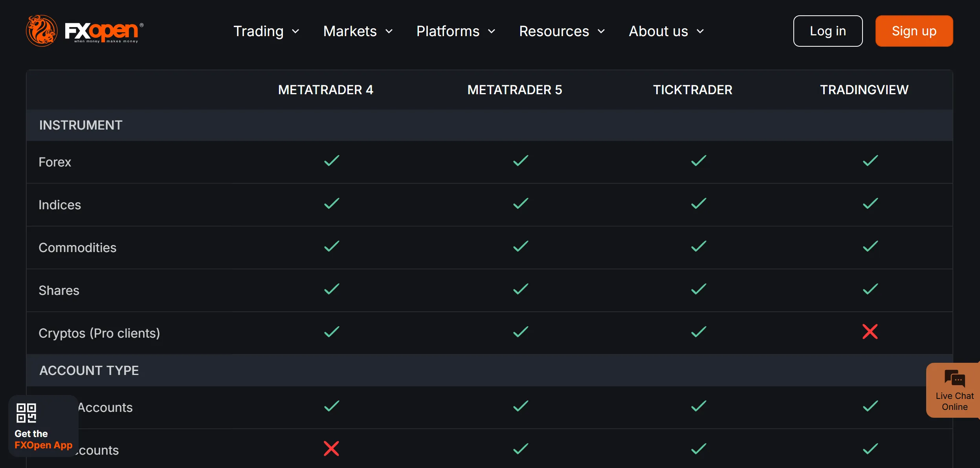
Task: Expand the Markets dropdown menu
Action: click(358, 31)
